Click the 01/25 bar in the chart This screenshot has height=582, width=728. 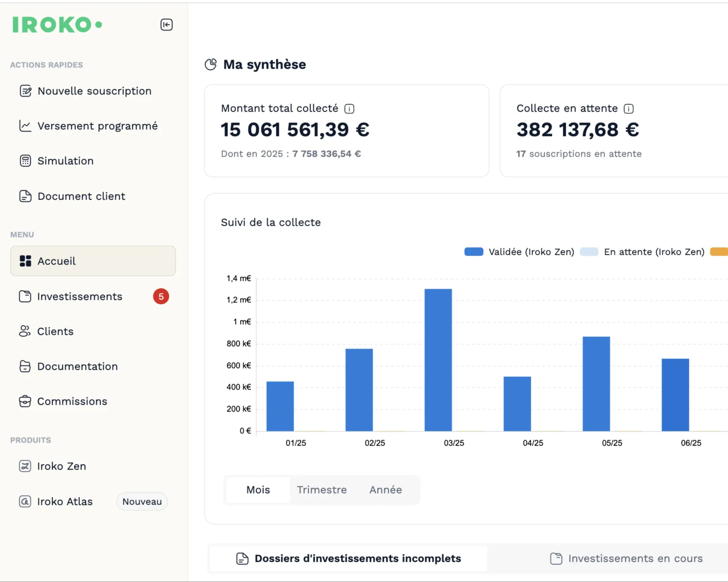click(x=280, y=406)
